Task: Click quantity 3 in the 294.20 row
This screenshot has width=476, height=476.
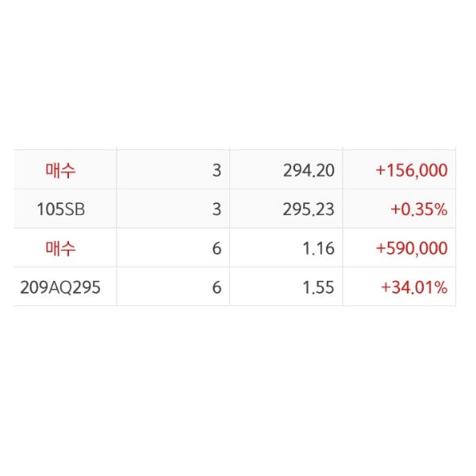Action: point(217,170)
